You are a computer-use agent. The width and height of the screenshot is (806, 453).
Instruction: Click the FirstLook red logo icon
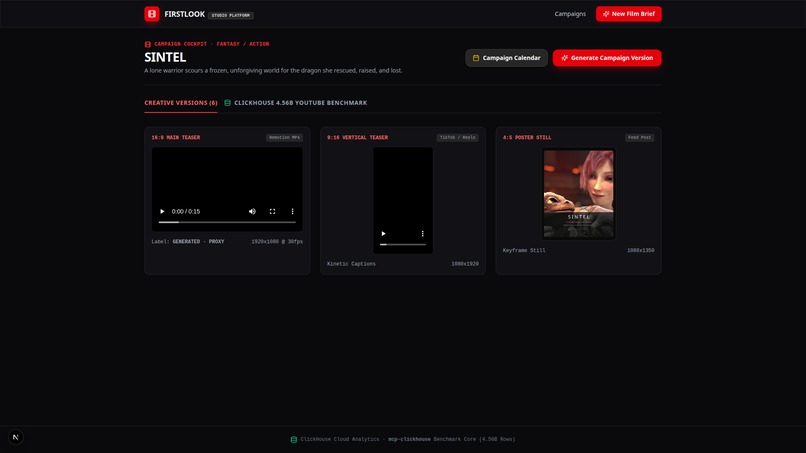tap(152, 14)
